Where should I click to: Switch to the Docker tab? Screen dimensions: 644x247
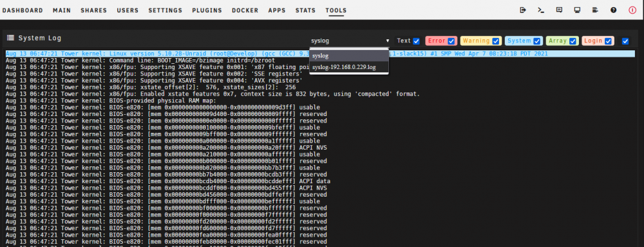(x=245, y=11)
